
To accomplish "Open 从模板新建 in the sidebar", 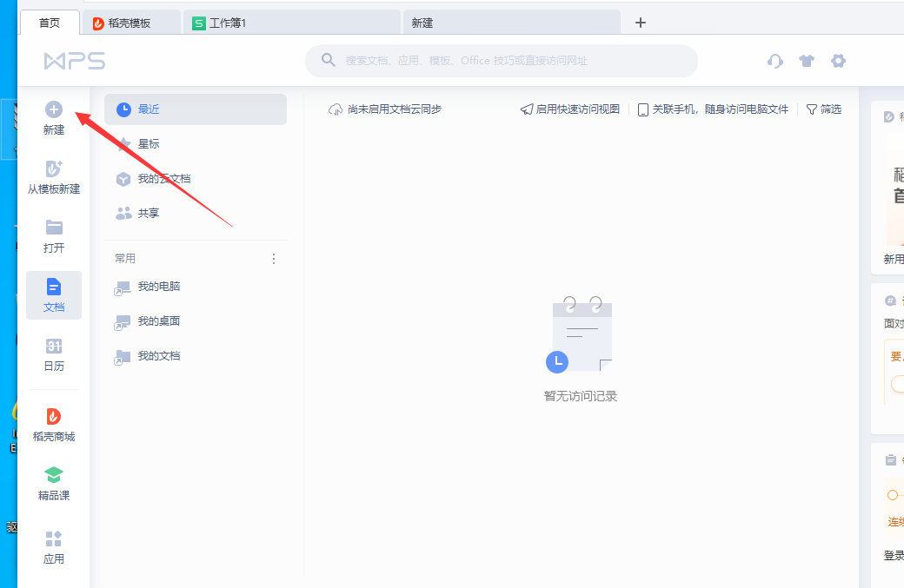I will [54, 169].
